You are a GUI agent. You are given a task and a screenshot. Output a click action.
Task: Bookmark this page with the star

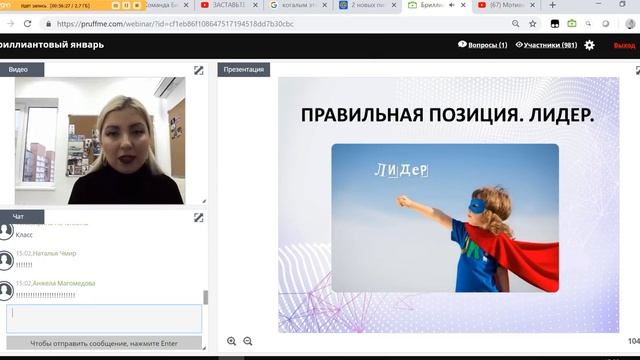pos(533,24)
